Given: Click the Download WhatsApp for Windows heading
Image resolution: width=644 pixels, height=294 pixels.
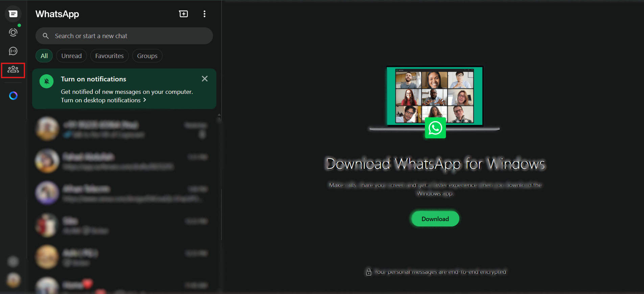Looking at the screenshot, I should 435,164.
